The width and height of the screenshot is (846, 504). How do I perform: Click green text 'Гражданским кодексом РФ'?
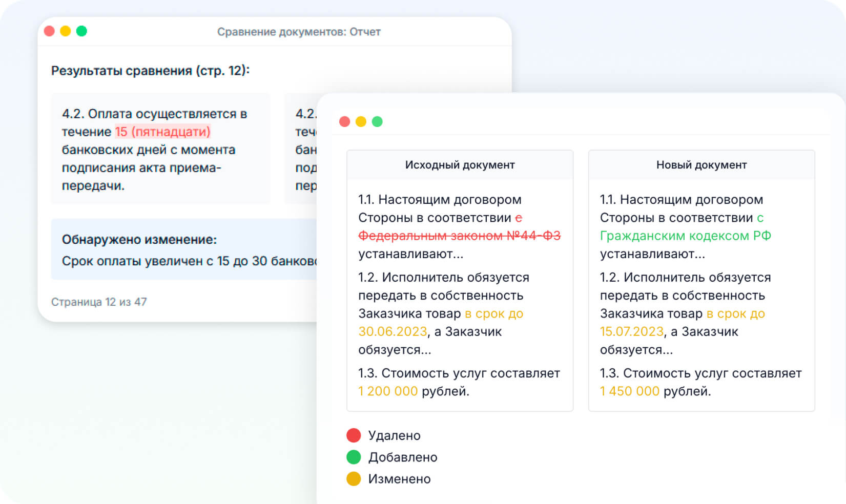[686, 236]
